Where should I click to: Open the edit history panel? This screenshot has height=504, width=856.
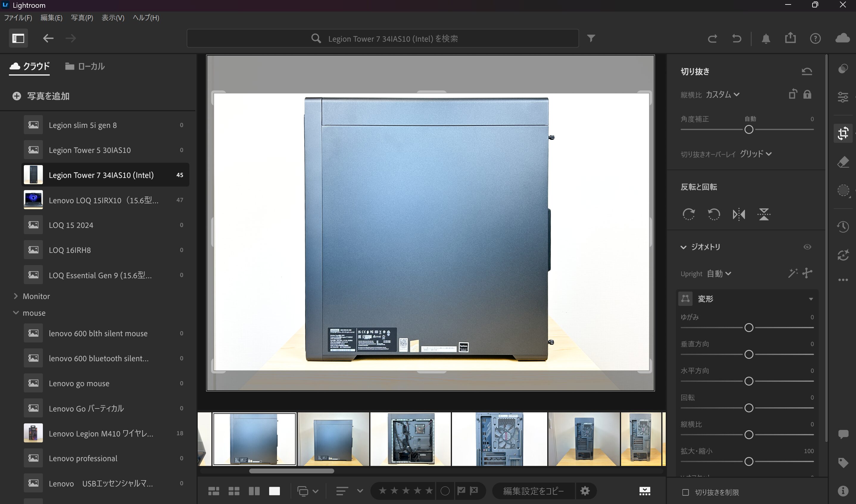843,227
